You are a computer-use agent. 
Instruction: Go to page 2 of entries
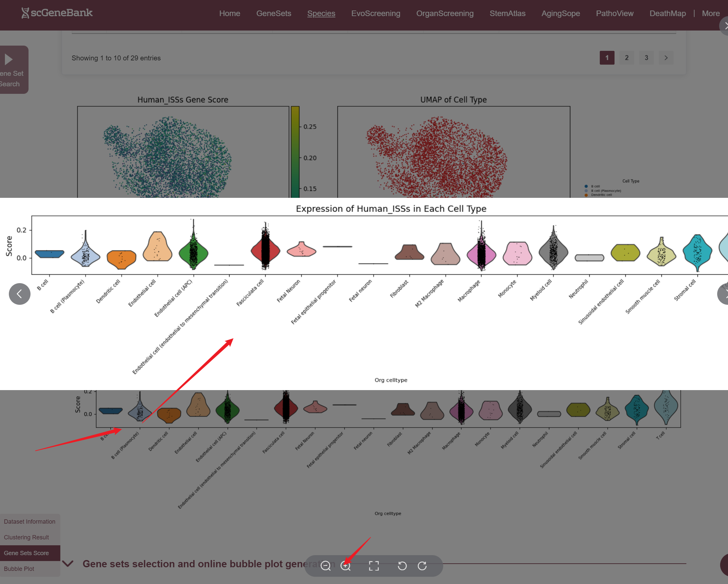[626, 58]
